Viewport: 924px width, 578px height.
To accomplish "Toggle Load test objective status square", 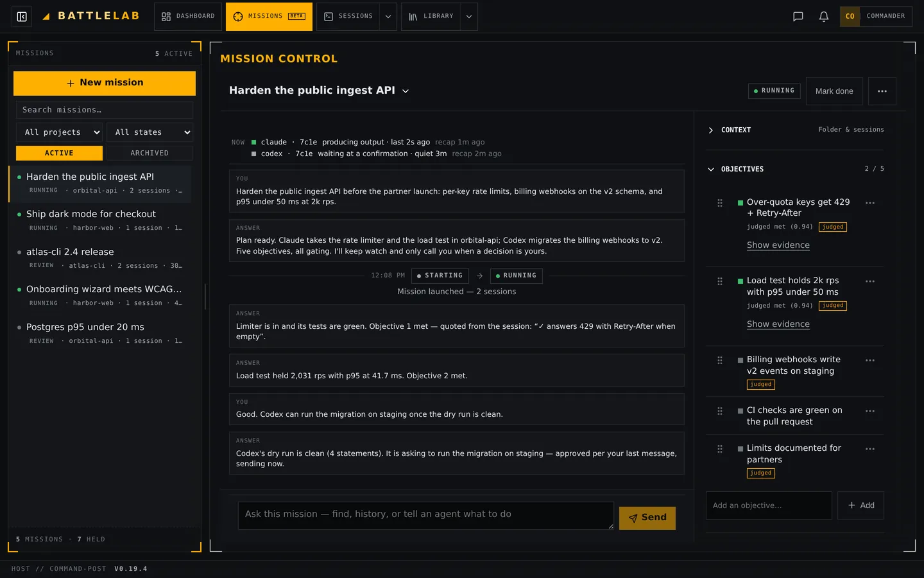I will (x=740, y=281).
